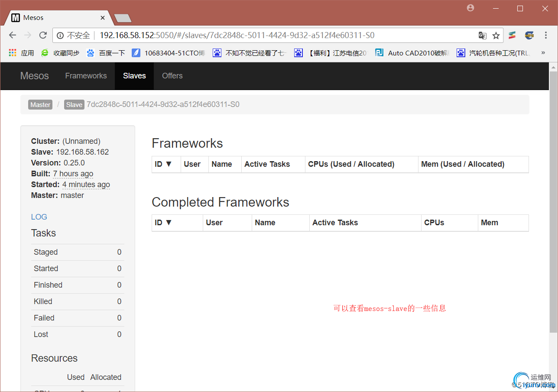The image size is (558, 392).
Task: Click the Mesos brand logo link
Action: 35,76
